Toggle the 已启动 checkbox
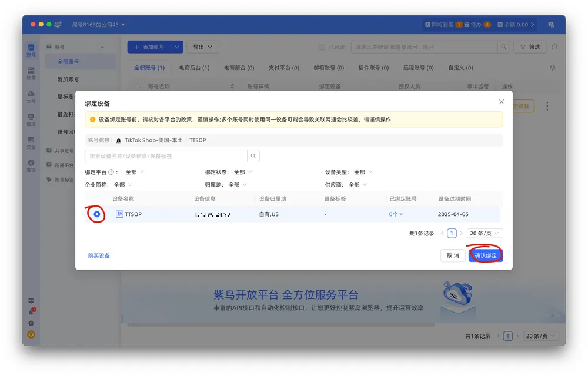Image resolution: width=588 pixels, height=375 pixels. pos(322,47)
